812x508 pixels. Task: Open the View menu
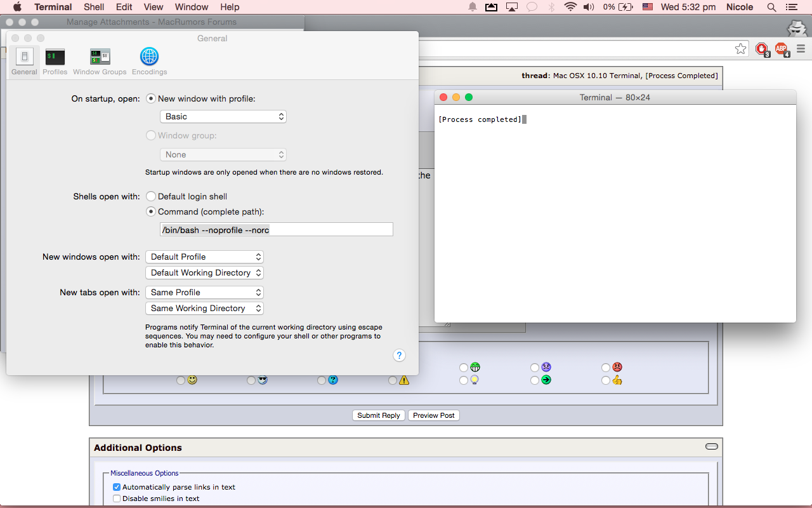pyautogui.click(x=154, y=7)
